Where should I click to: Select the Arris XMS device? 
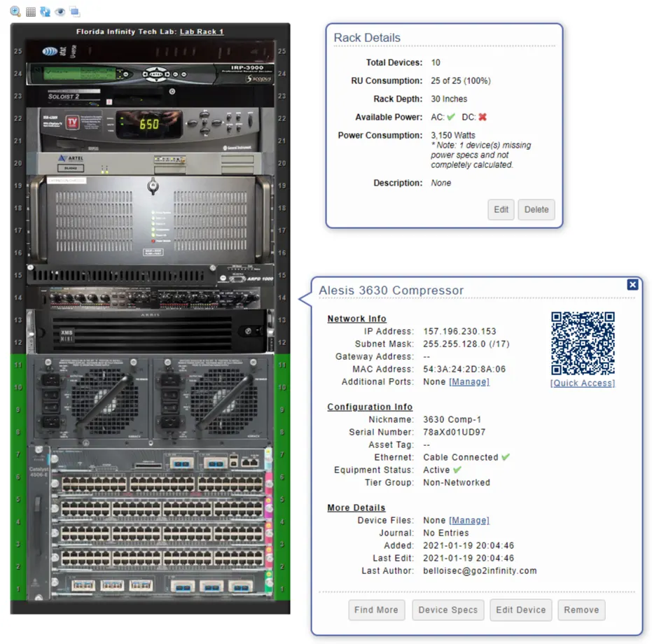(x=150, y=331)
